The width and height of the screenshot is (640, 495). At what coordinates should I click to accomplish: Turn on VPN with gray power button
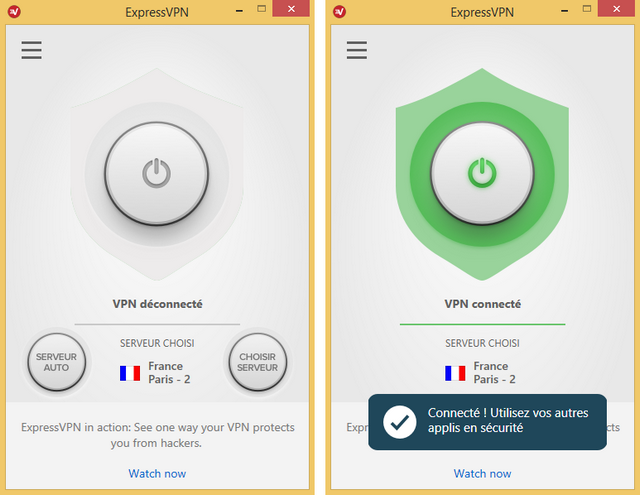(157, 173)
